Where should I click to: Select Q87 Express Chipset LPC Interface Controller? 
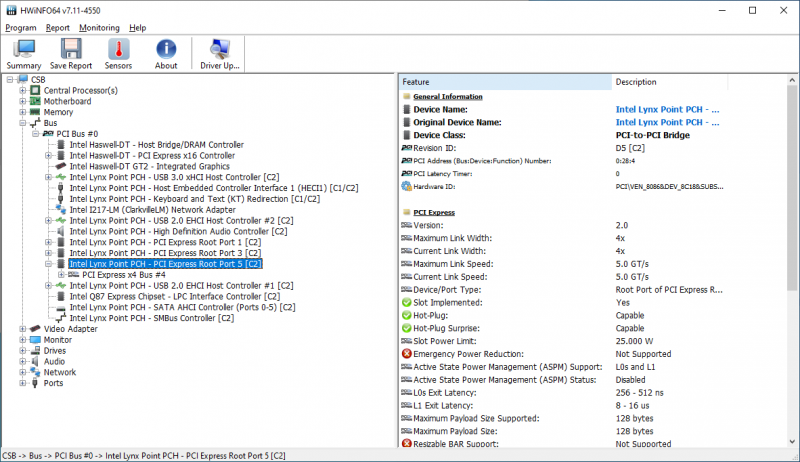175,296
